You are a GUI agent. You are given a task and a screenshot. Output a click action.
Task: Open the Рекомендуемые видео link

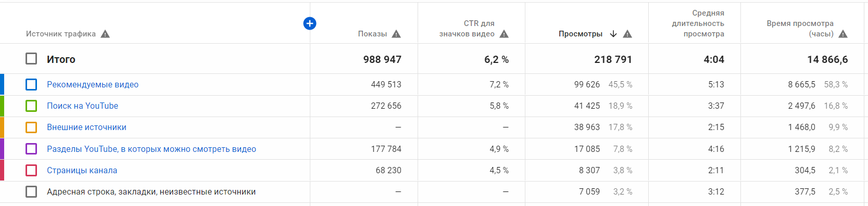[93, 84]
